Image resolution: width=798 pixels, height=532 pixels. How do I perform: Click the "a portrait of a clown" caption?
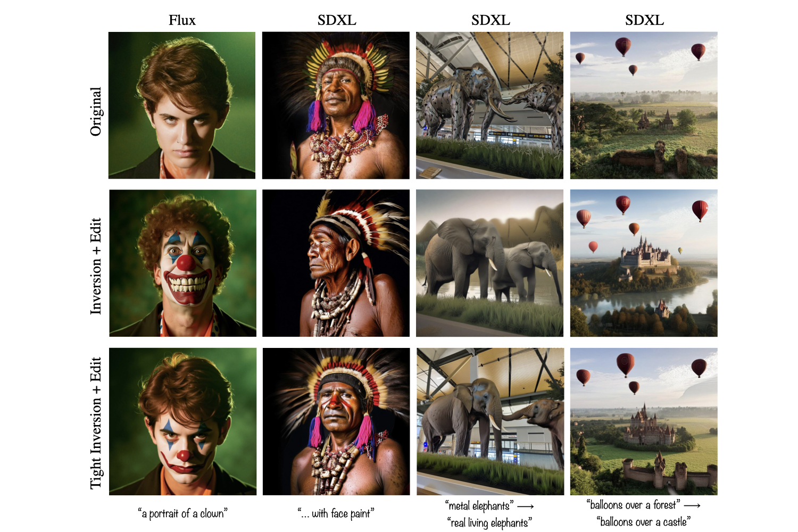pyautogui.click(x=182, y=513)
